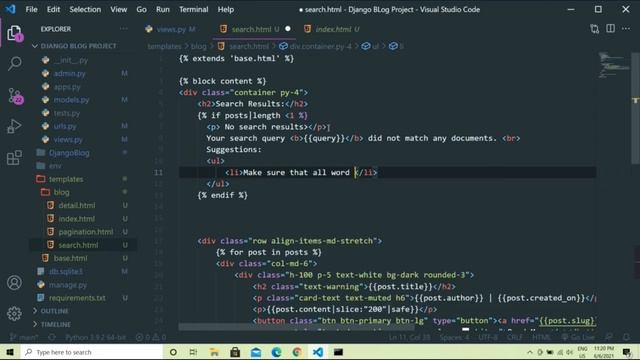Open the Manage gear icon
Image resolution: width=640 pixels, height=360 pixels.
coord(14,313)
